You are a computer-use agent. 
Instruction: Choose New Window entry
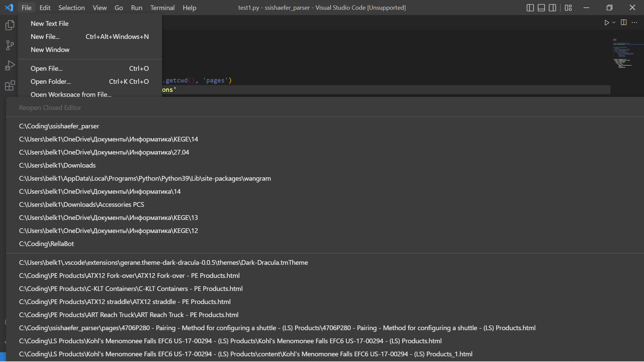point(90,50)
